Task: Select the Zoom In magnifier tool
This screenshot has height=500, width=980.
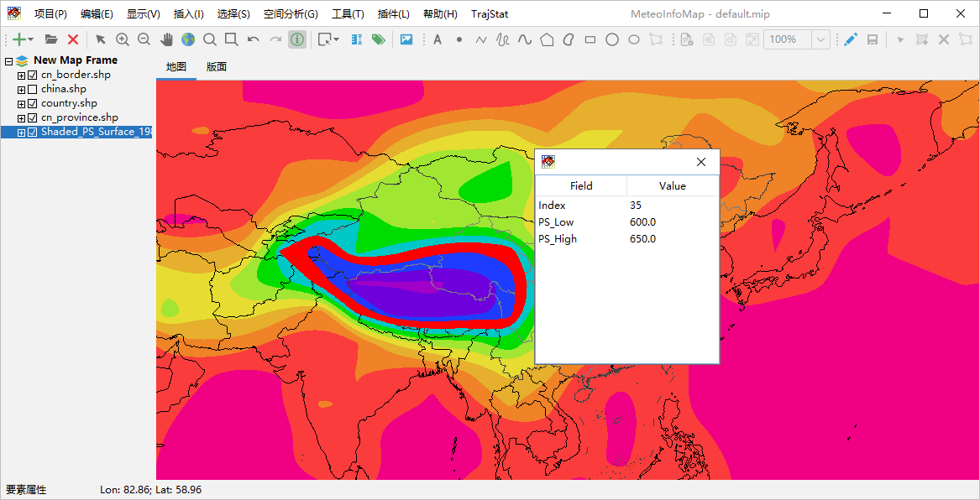Action: click(x=123, y=39)
